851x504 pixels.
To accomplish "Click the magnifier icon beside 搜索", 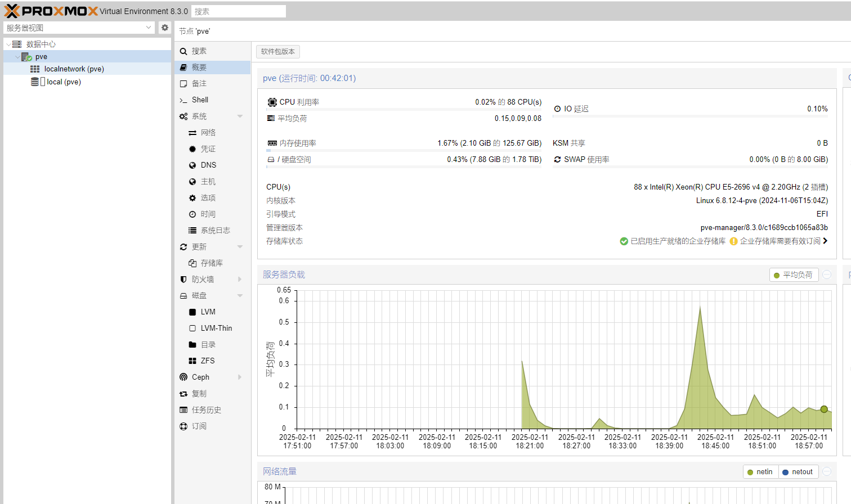I will pyautogui.click(x=183, y=51).
